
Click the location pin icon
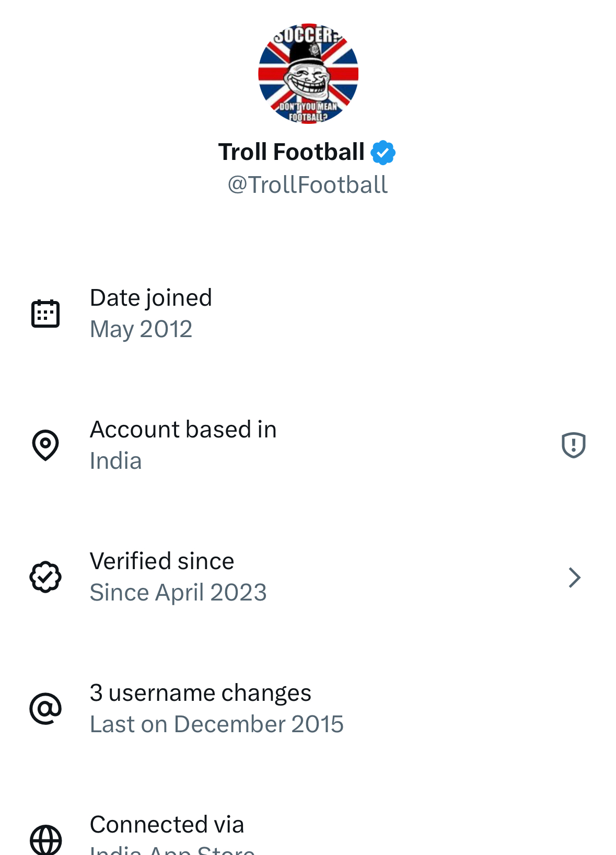45,445
